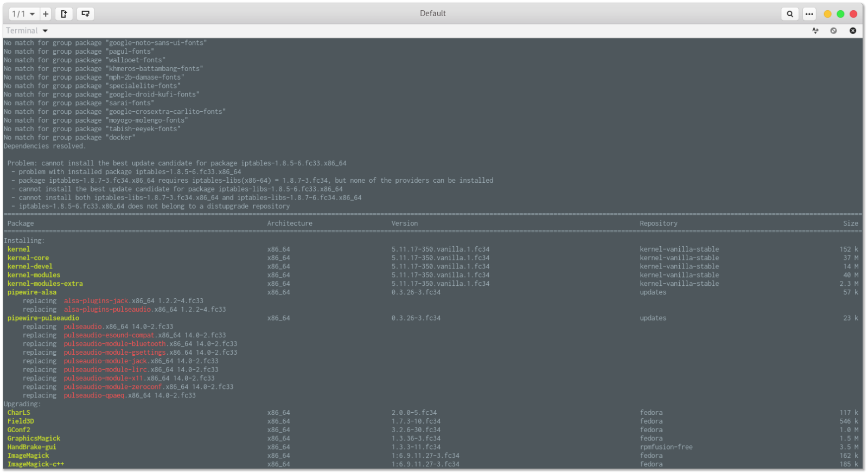Click pulseaudio-qpaeq replaced package text
Image resolution: width=868 pixels, height=474 pixels.
pyautogui.click(x=94, y=396)
